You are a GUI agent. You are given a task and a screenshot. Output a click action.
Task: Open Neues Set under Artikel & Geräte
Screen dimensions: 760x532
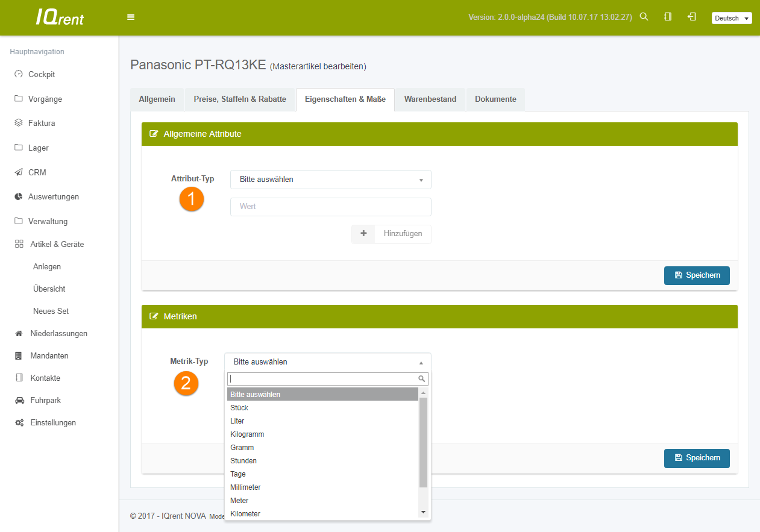tap(51, 311)
